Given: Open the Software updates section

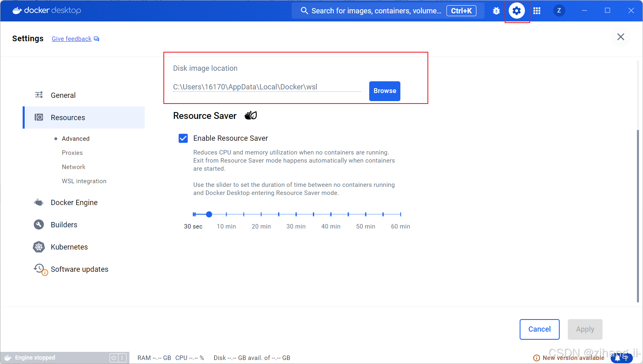Looking at the screenshot, I should [84, 269].
